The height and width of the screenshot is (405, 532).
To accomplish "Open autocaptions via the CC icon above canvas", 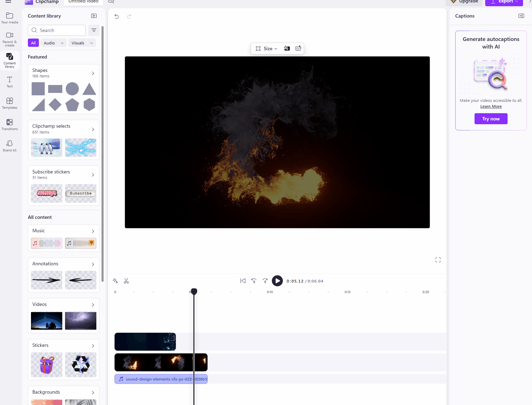I will (298, 48).
